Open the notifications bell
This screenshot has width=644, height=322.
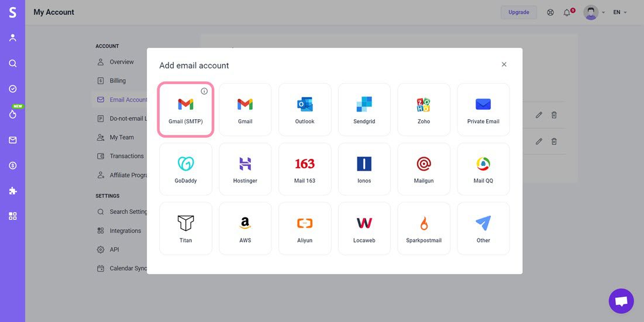(567, 12)
